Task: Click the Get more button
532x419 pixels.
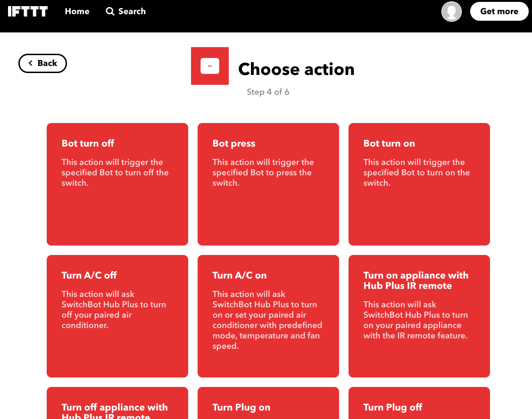Action: 499,11
